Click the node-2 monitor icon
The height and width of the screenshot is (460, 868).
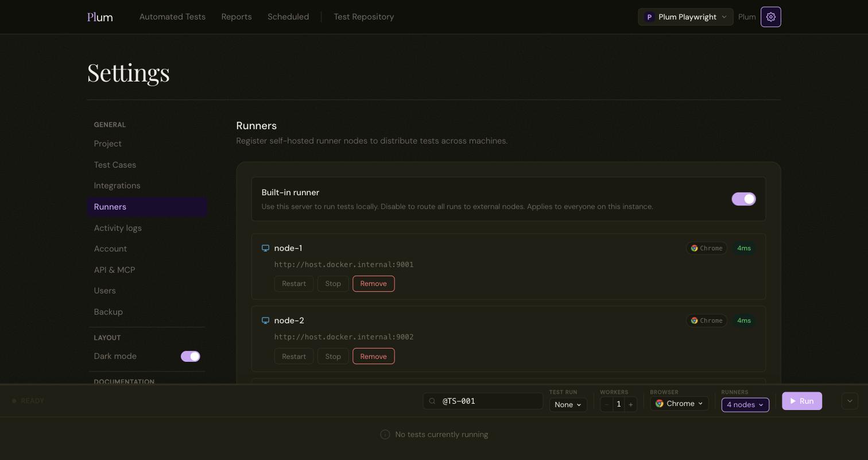[x=265, y=320]
